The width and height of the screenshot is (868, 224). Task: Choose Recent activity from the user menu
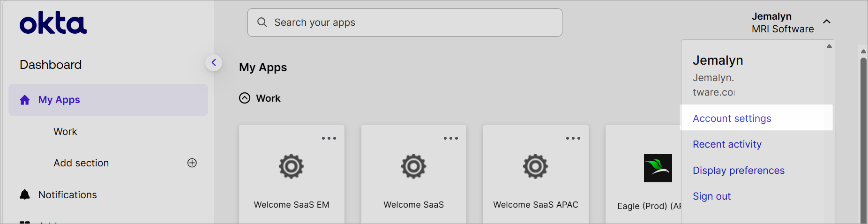[727, 144]
